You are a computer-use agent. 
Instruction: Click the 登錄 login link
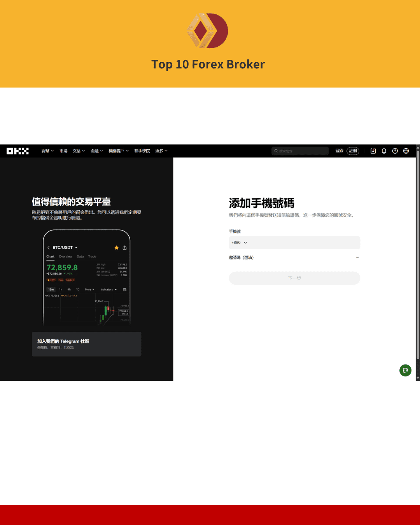(339, 151)
